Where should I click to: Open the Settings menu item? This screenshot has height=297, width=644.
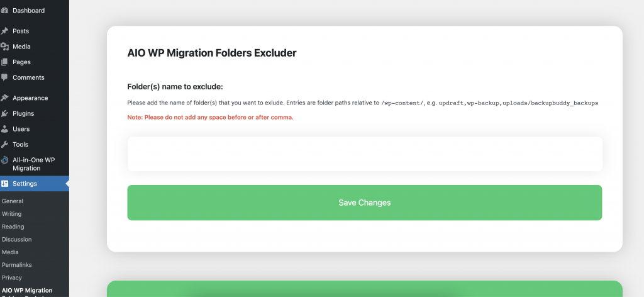pos(25,184)
